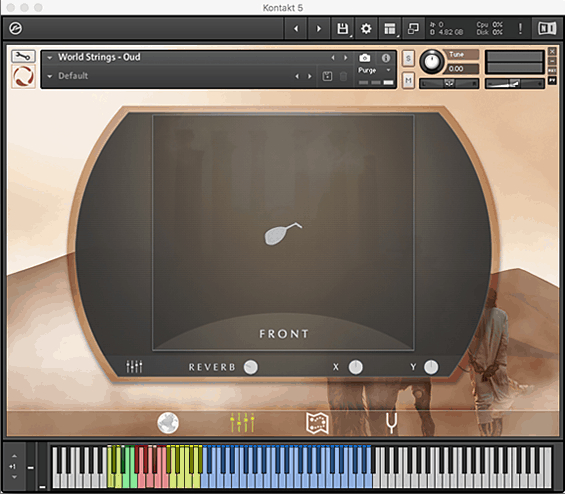Select previous instrument beside World Strings - Oud

pyautogui.click(x=333, y=58)
